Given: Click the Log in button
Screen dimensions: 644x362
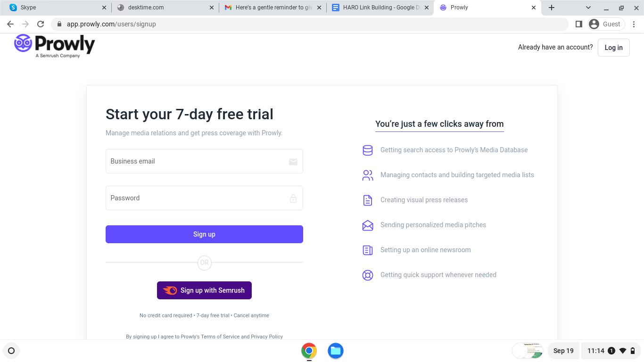Looking at the screenshot, I should tap(614, 48).
